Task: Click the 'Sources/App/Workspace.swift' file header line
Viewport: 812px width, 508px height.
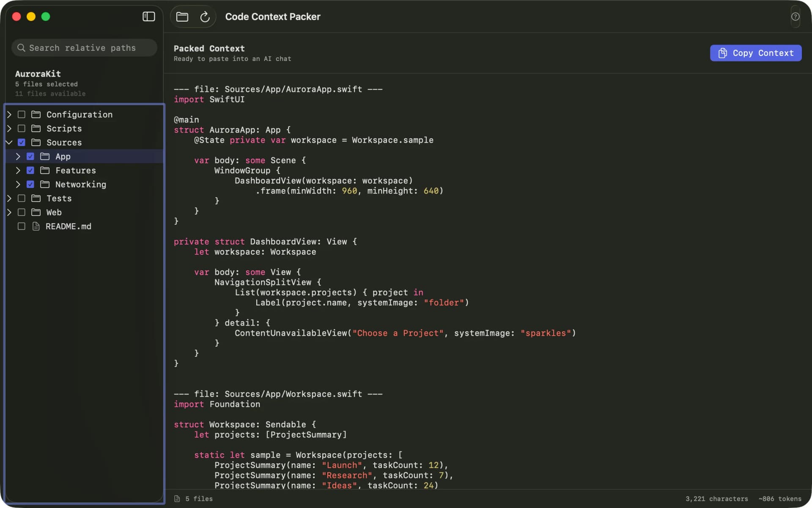Action: 278,394
